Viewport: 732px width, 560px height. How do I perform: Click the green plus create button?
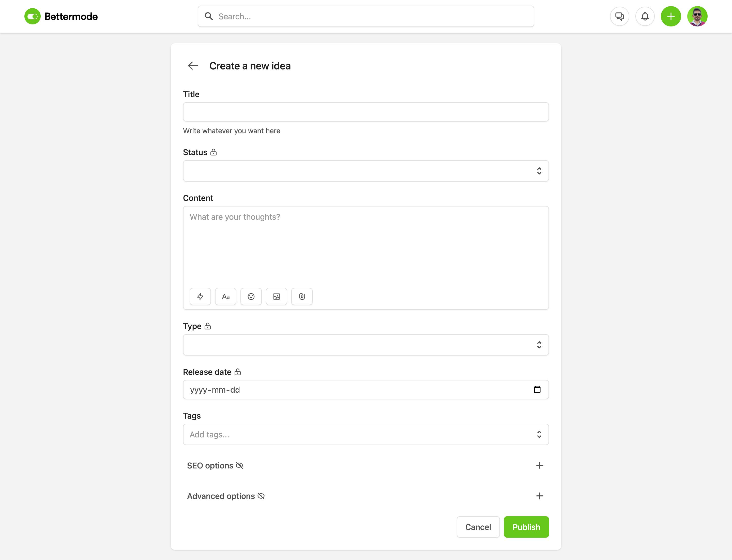tap(671, 16)
